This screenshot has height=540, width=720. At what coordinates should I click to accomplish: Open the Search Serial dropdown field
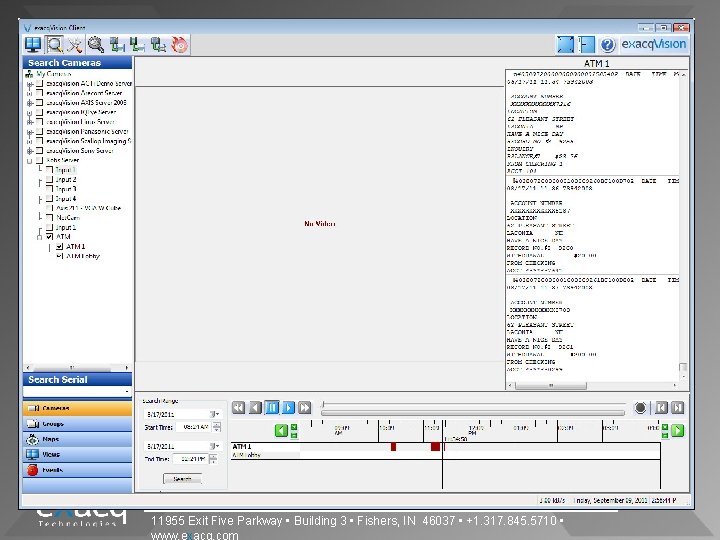tap(77, 391)
